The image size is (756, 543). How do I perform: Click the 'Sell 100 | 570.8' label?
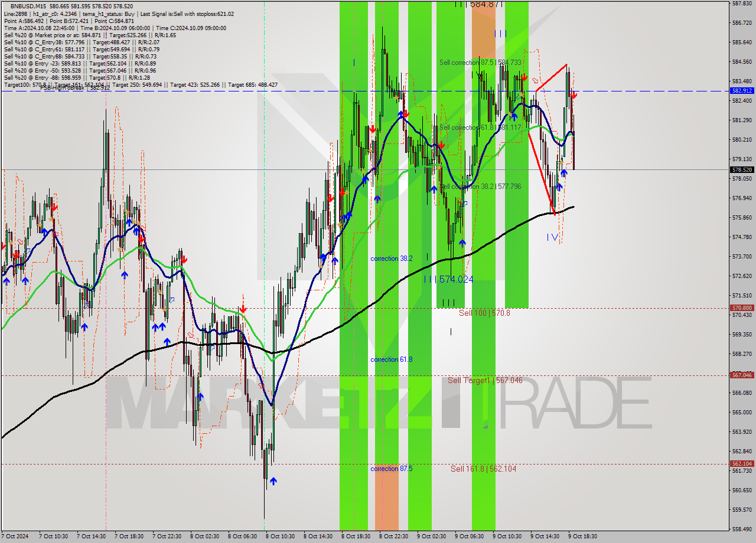484,313
